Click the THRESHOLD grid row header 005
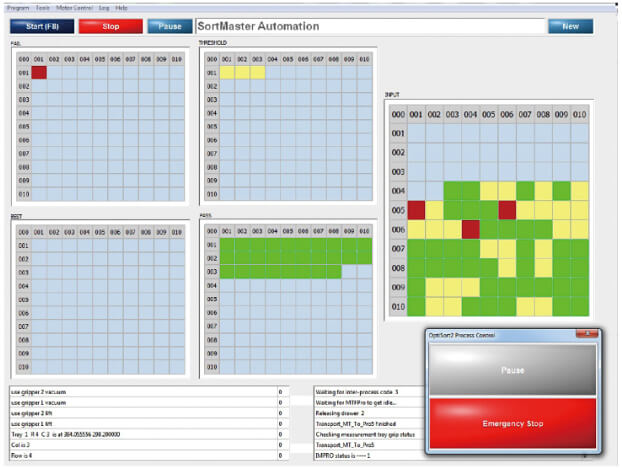The width and height of the screenshot is (622, 469). pyautogui.click(x=212, y=127)
